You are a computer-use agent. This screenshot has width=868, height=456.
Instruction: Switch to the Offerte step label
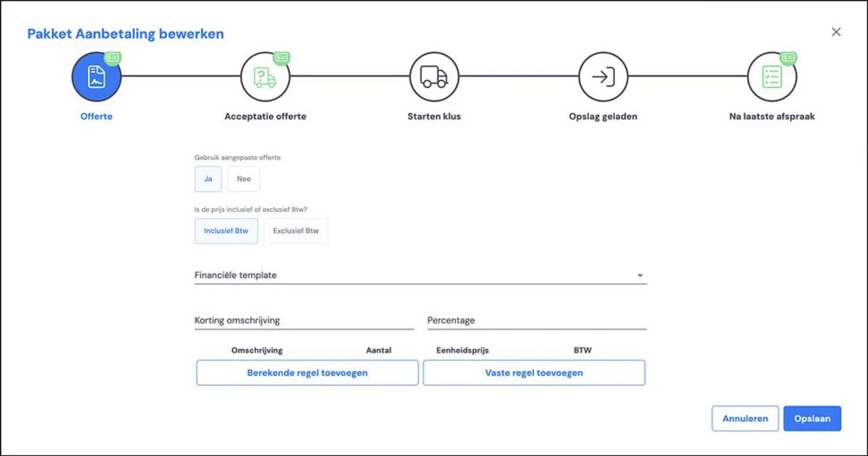coord(96,116)
